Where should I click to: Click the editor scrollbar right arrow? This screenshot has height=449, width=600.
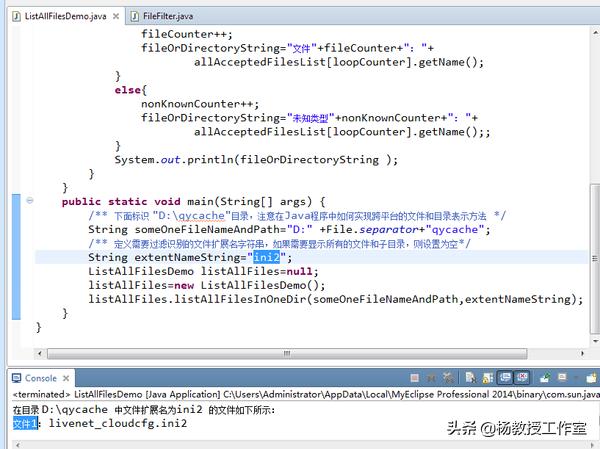pyautogui.click(x=582, y=353)
